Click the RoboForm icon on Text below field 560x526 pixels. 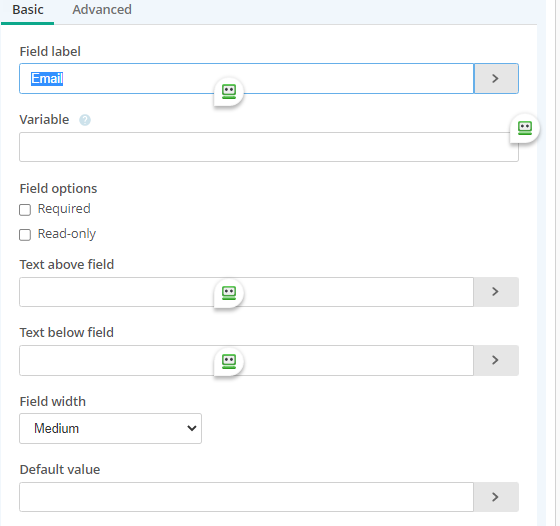pyautogui.click(x=229, y=361)
